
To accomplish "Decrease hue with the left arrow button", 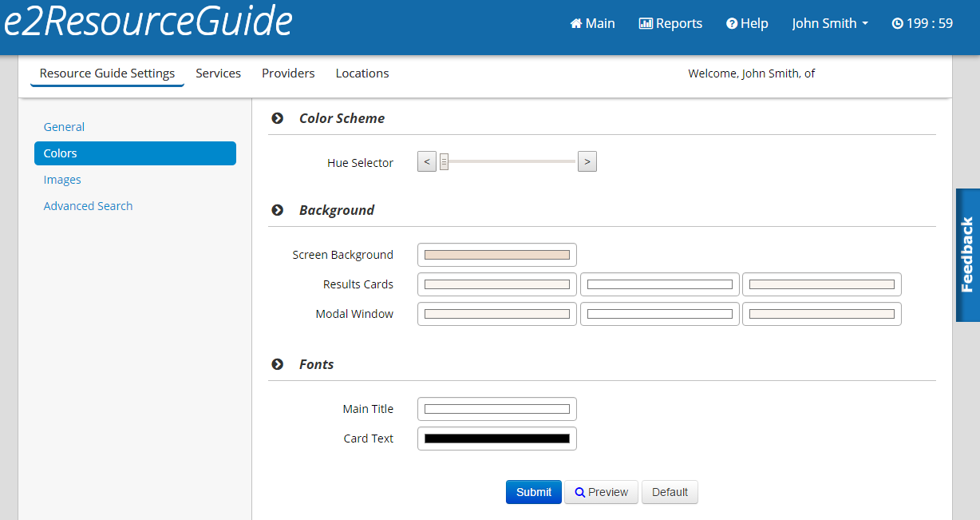I will click(x=427, y=162).
